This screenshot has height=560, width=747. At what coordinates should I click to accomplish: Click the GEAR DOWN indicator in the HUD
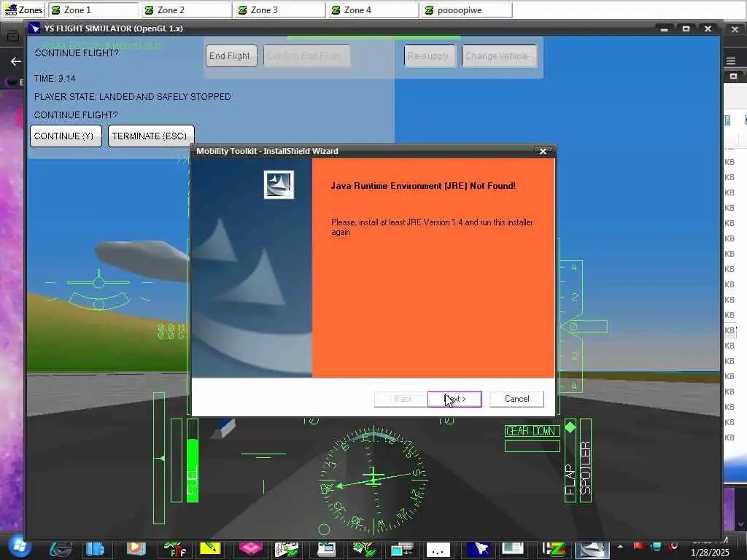tap(532, 431)
